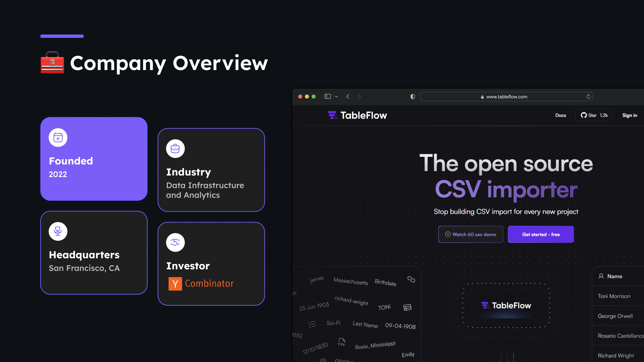Reload the page with the refresh icon

588,96
